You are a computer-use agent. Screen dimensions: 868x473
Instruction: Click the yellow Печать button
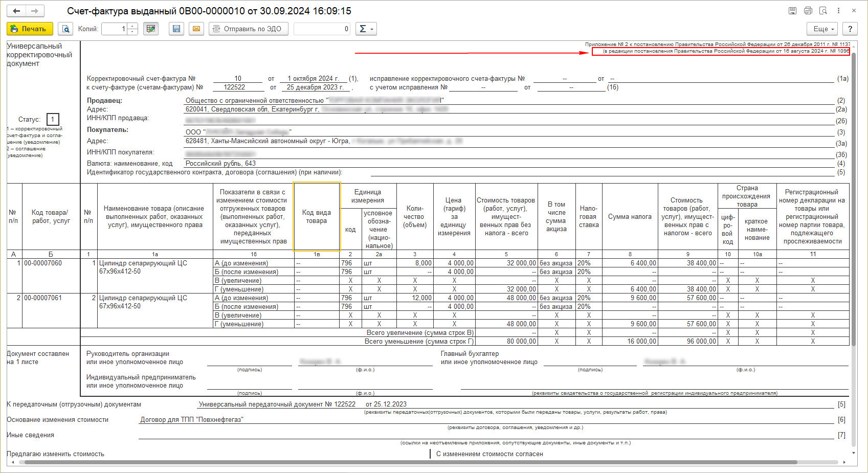coord(30,29)
